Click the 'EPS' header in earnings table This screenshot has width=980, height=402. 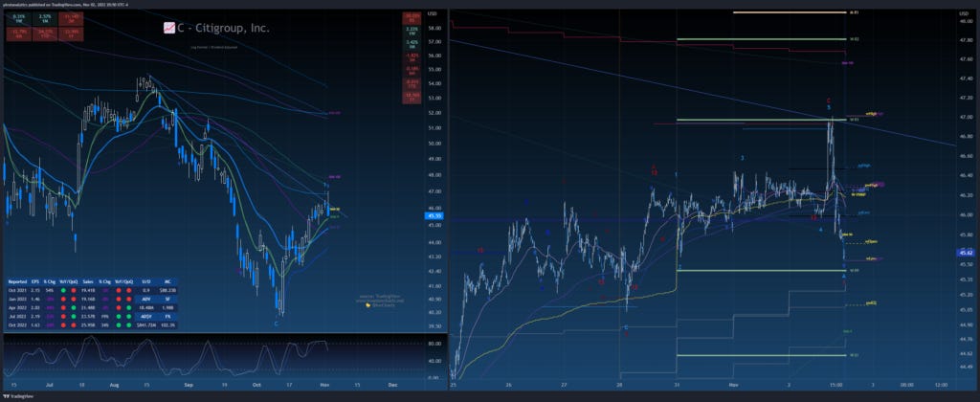[36, 282]
